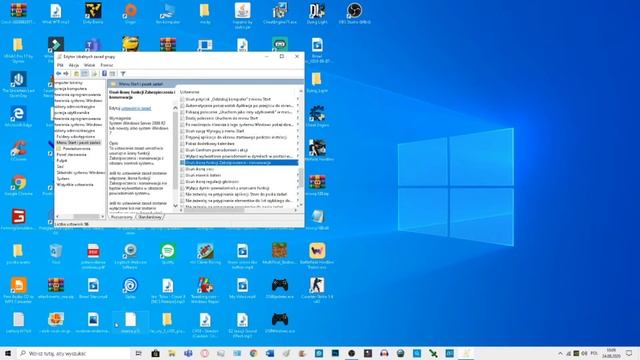Viewport: 640px width, 360px height.
Task: Open the Pomoc menu
Action: [107, 65]
